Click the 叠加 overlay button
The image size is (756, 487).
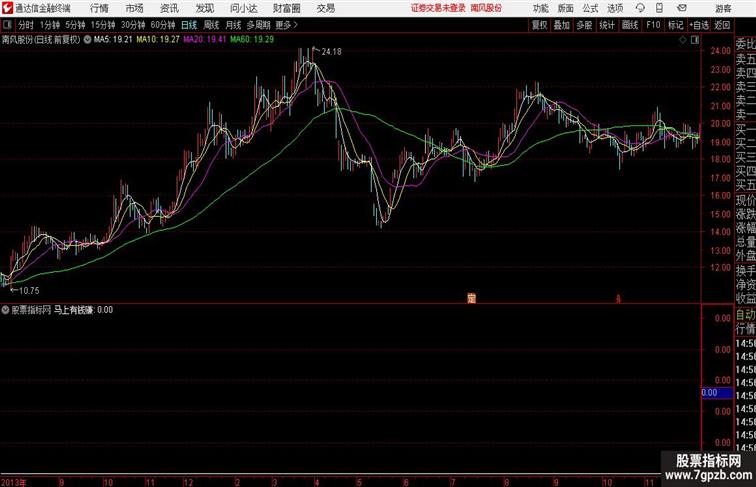pyautogui.click(x=562, y=25)
